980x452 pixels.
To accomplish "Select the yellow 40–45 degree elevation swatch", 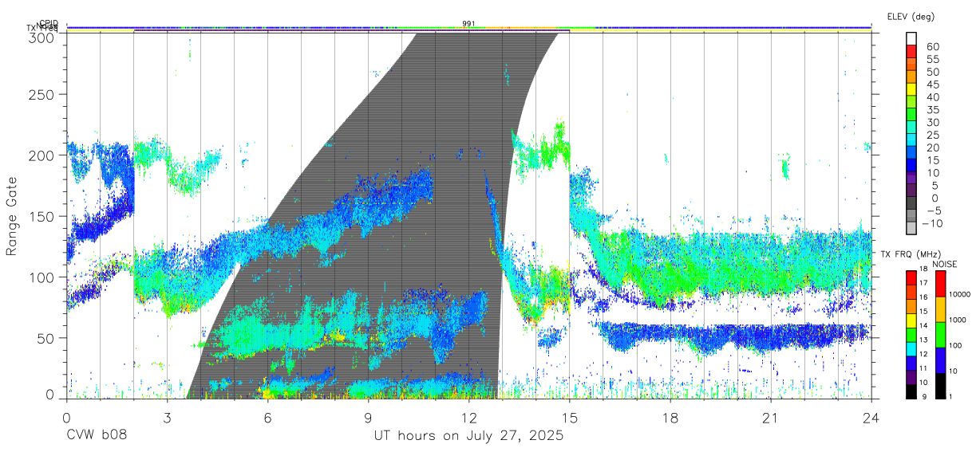I will coord(911,90).
